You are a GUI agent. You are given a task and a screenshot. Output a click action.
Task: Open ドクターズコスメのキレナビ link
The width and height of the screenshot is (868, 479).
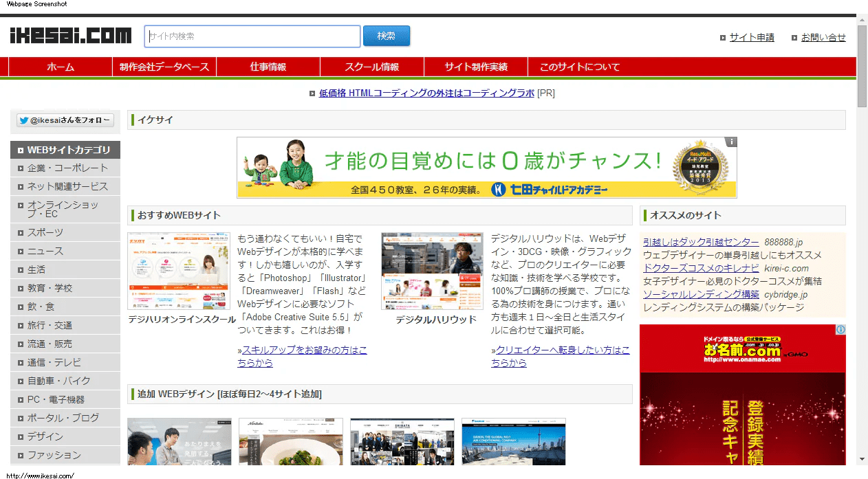click(x=701, y=268)
